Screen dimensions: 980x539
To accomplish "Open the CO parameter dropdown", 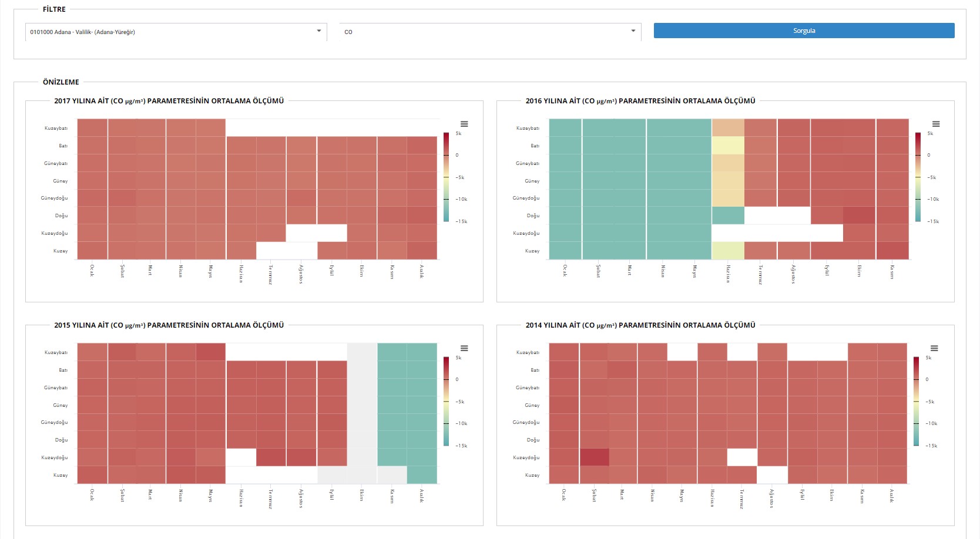I will (x=489, y=32).
